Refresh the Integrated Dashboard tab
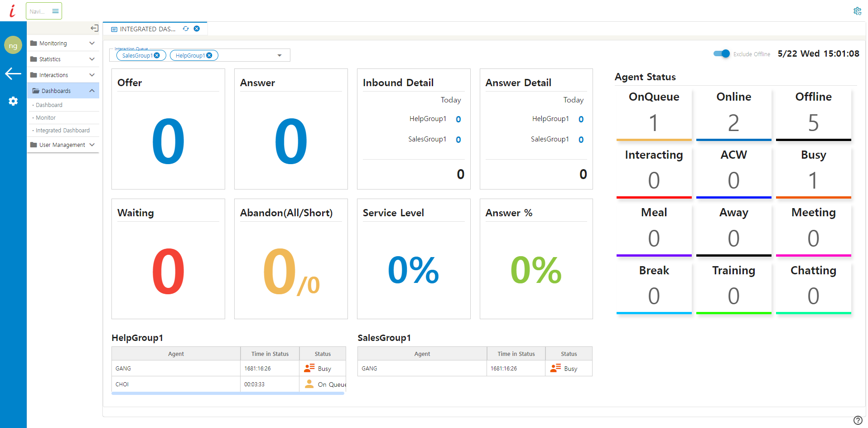The image size is (868, 428). [x=186, y=29]
